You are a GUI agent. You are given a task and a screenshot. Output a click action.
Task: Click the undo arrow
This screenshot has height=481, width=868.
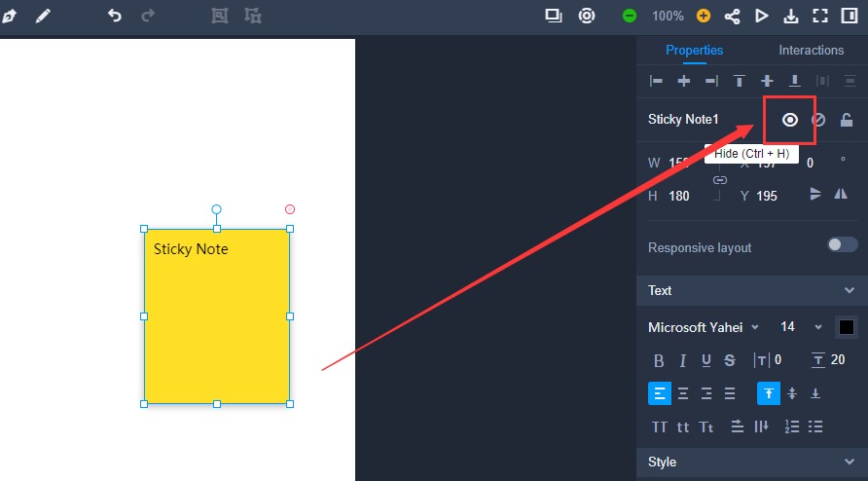(x=115, y=16)
